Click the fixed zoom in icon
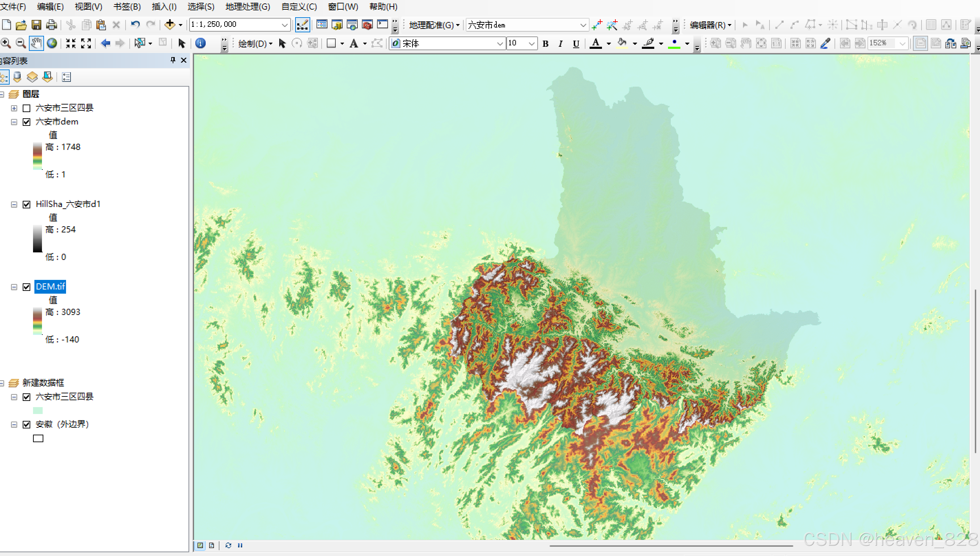The height and width of the screenshot is (556, 980). [x=71, y=43]
